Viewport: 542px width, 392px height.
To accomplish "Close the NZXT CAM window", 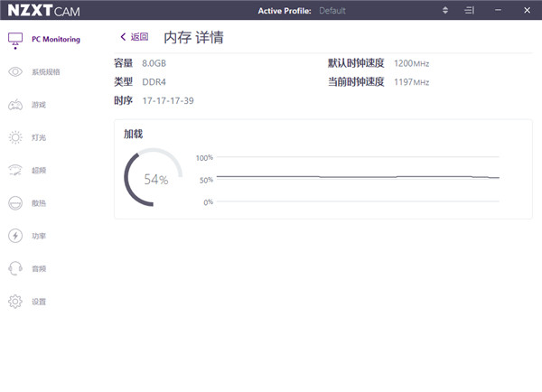I will 527,10.
